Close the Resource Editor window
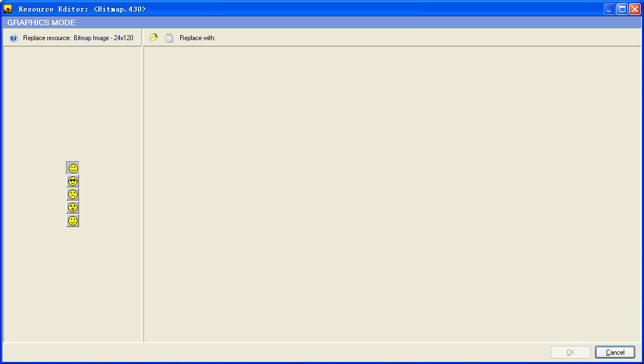The image size is (644, 364). pos(635,9)
